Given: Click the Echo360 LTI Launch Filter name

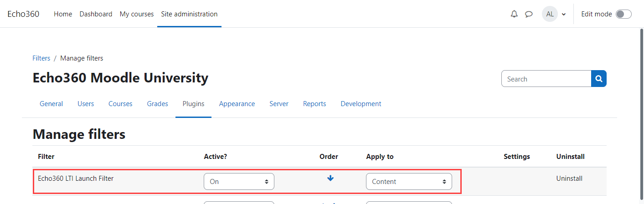Looking at the screenshot, I should click(76, 178).
